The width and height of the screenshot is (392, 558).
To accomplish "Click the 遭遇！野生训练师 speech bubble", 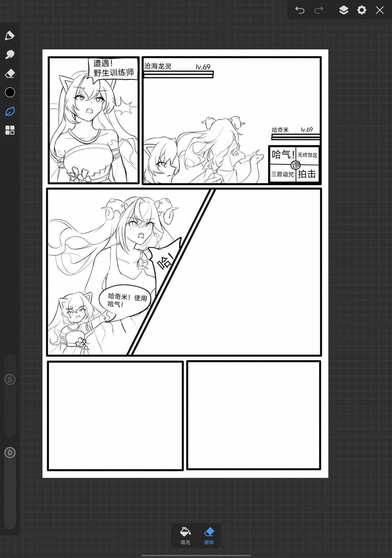I will (113, 68).
